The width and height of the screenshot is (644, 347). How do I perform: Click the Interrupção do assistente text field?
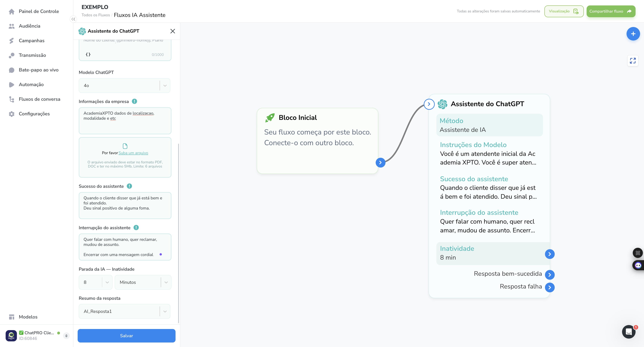125,247
